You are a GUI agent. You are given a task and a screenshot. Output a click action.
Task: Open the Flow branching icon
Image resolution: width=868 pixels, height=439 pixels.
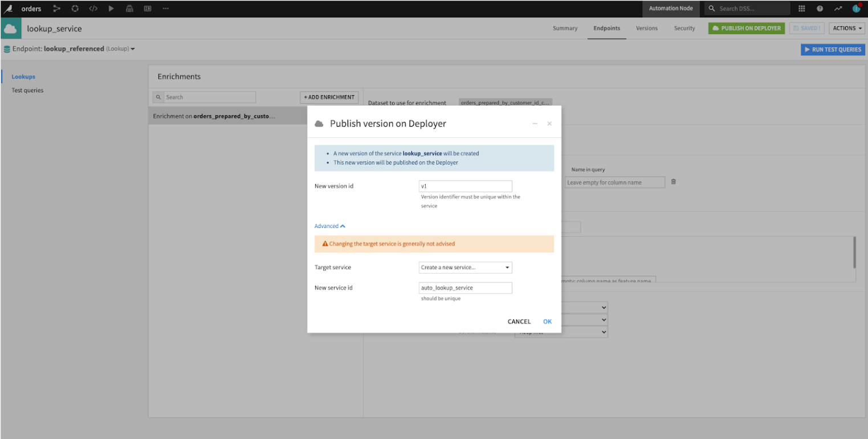coord(56,9)
